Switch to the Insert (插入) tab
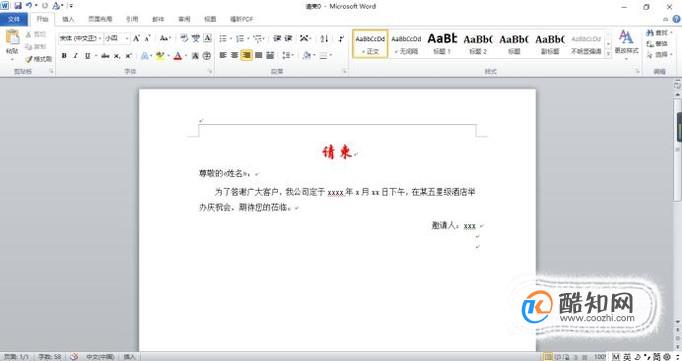Image resolution: width=682 pixels, height=361 pixels. point(68,19)
